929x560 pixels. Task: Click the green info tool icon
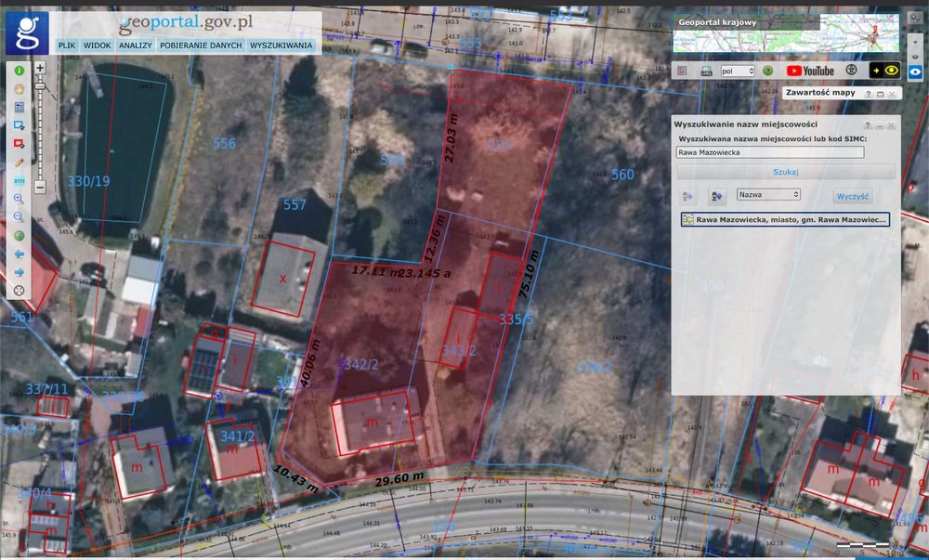[x=19, y=71]
